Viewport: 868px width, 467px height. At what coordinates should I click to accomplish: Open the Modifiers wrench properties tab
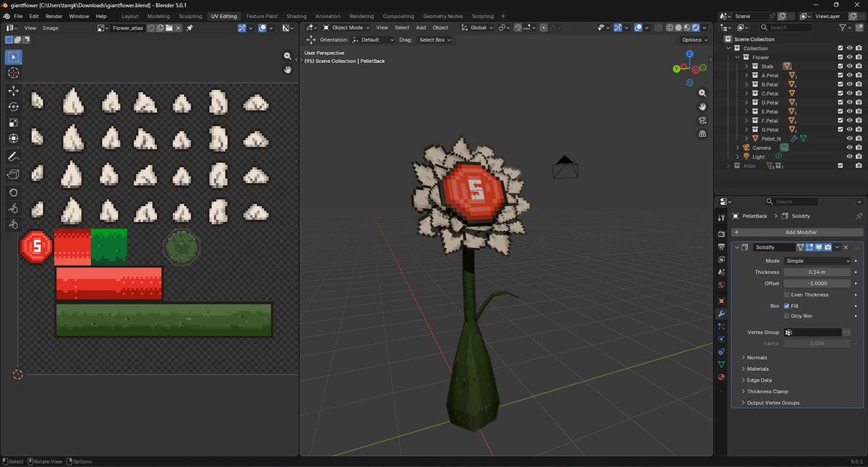click(721, 314)
